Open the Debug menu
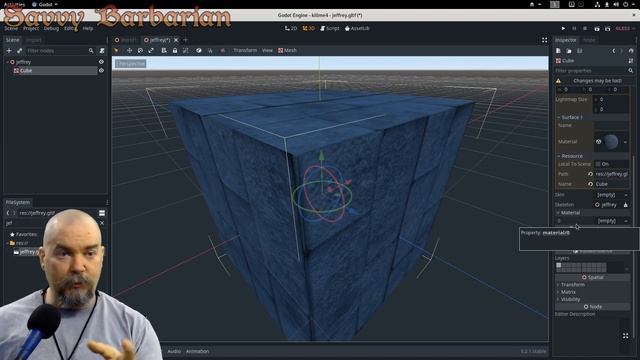This screenshot has height=360, width=640. [51, 29]
